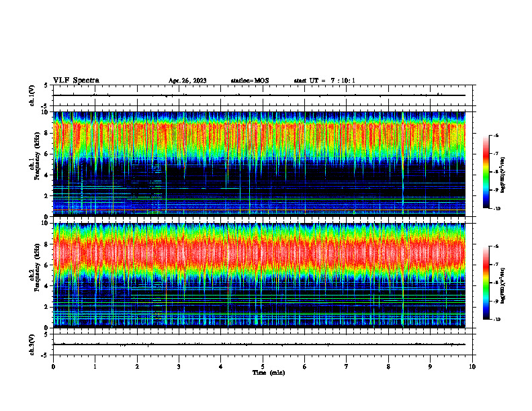Click the ch.1 "Frequency (kHz)" axis label
532x411 pixels.
pyautogui.click(x=37, y=156)
